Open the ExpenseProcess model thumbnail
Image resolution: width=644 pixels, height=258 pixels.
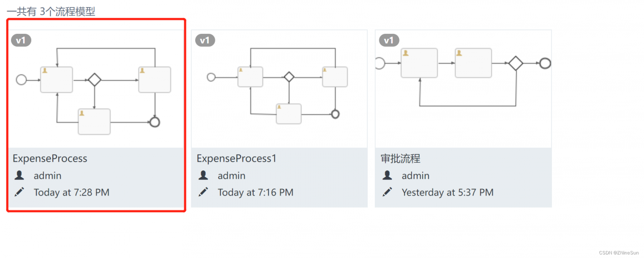point(96,89)
